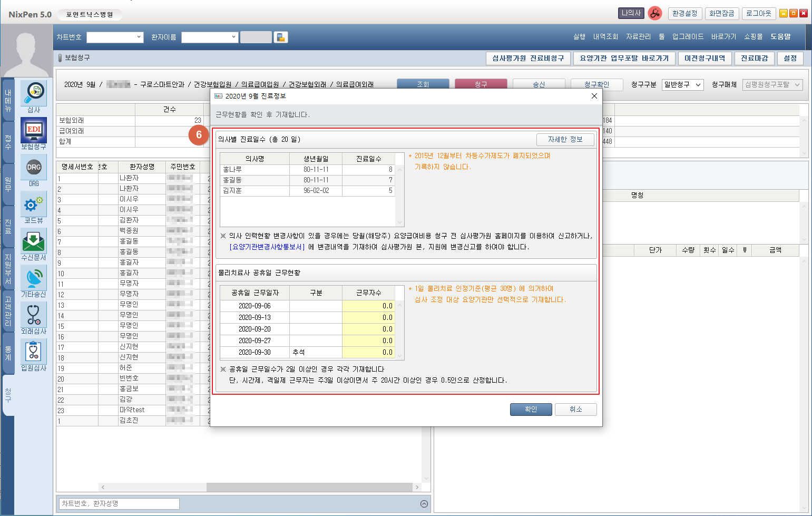Open 외래심사 stethoscope icon
The image size is (812, 516).
tap(34, 315)
